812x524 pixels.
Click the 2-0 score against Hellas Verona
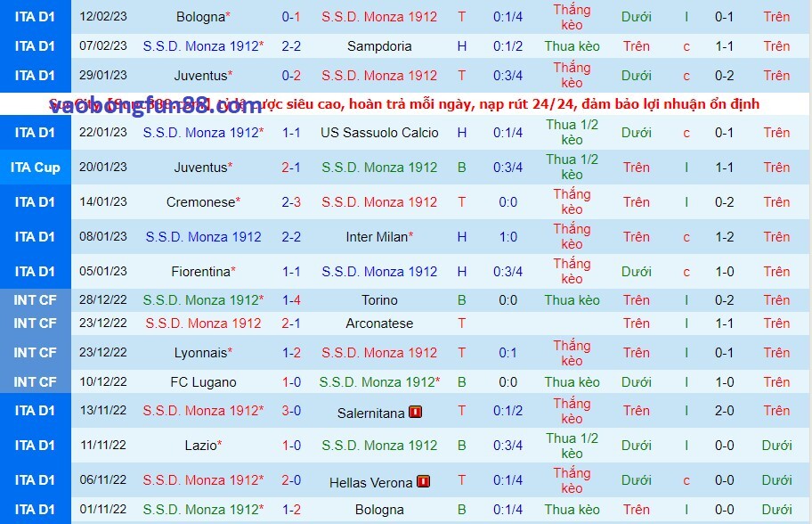291,480
